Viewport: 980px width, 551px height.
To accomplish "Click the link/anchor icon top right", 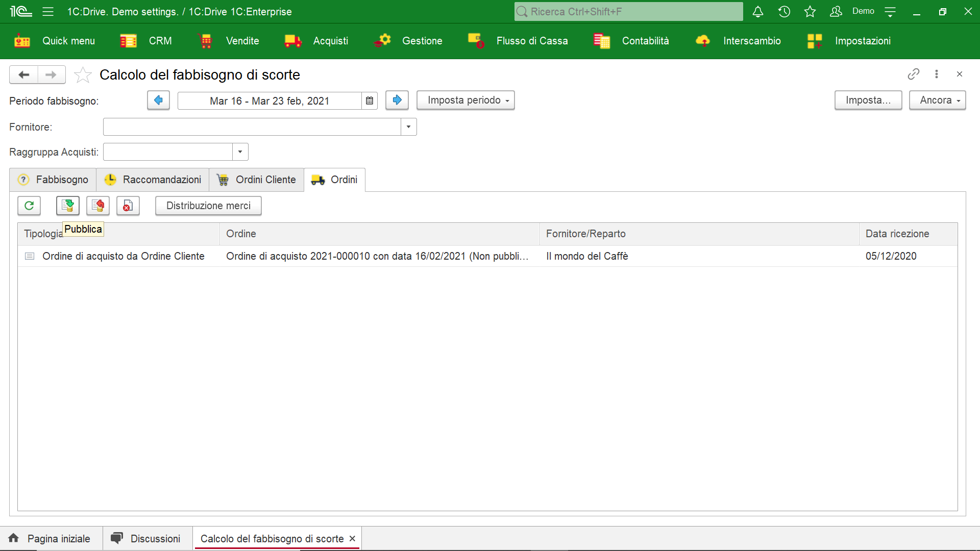I will point(914,74).
